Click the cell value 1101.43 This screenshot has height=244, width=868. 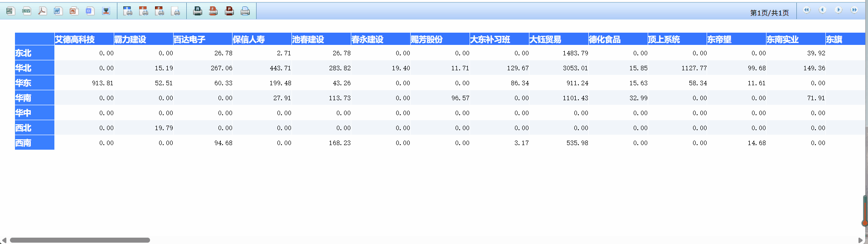click(x=576, y=98)
